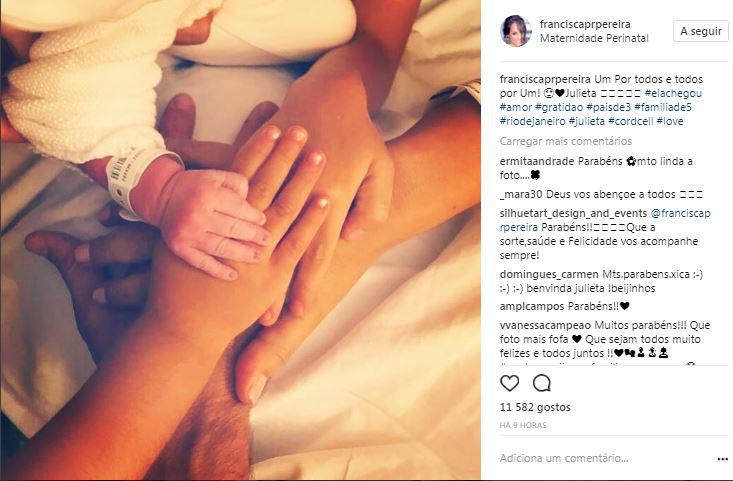This screenshot has height=481, width=733.
Task: Open the #elachegou hashtag
Action: [x=673, y=93]
